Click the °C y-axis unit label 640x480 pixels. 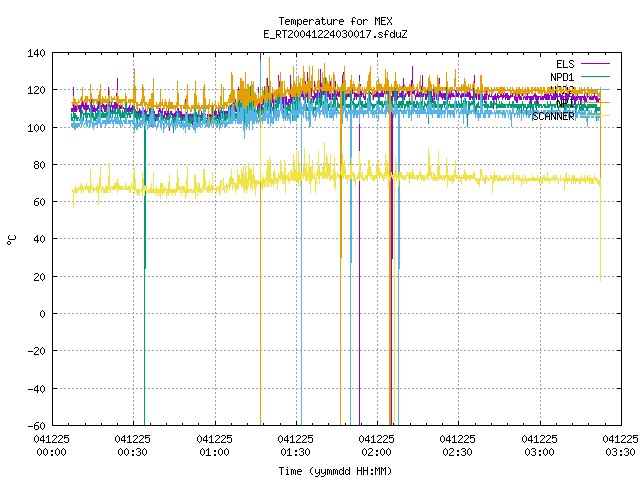pyautogui.click(x=12, y=240)
